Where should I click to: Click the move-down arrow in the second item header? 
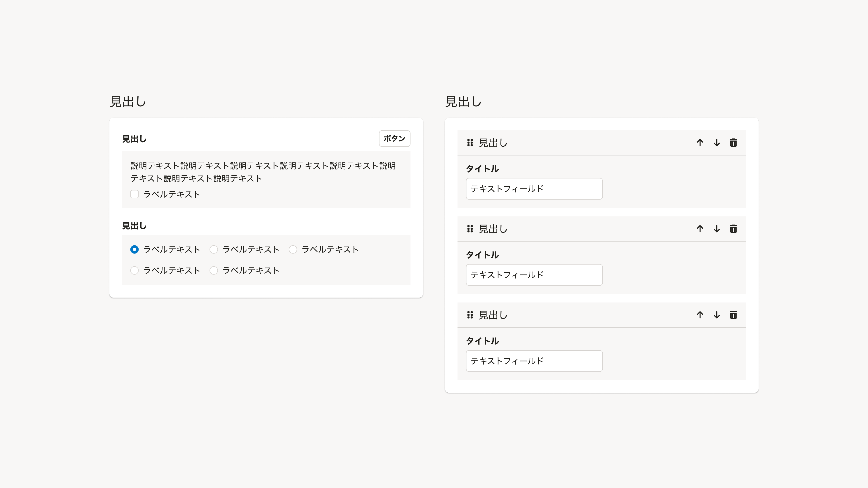[x=717, y=229]
